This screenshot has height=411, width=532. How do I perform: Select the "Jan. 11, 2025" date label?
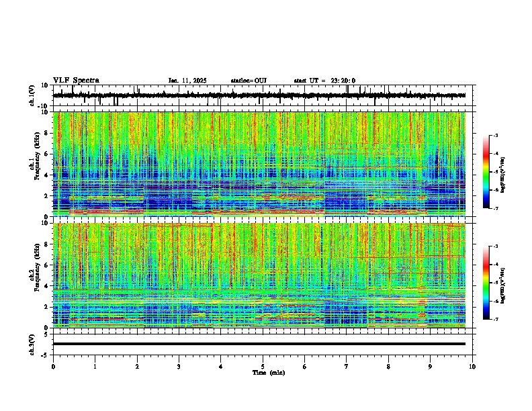coord(187,81)
